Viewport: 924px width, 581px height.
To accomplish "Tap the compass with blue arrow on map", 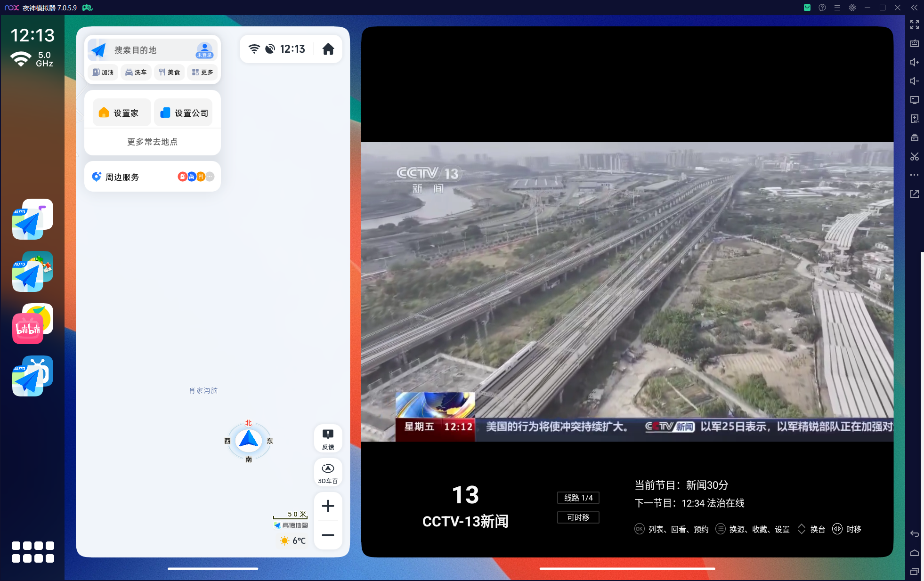I will 249,441.
